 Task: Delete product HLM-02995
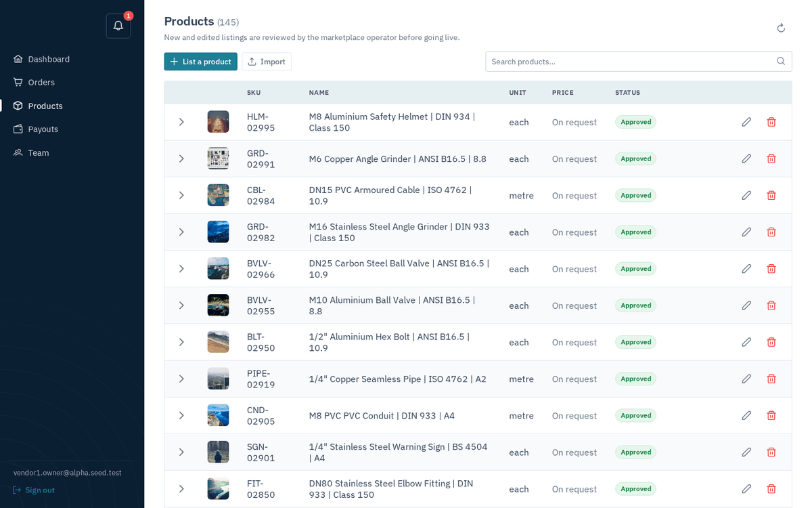pyautogui.click(x=771, y=122)
